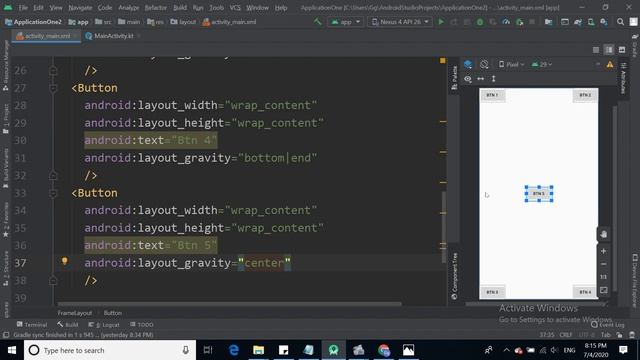Screen dimensions: 640x360
Task: Click the yellow lightbulb intention icon
Action: click(x=64, y=261)
